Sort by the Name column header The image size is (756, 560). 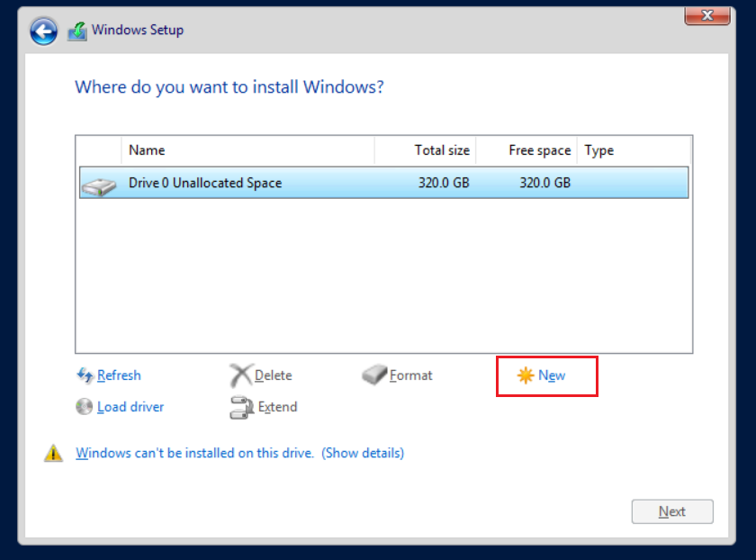pos(247,150)
